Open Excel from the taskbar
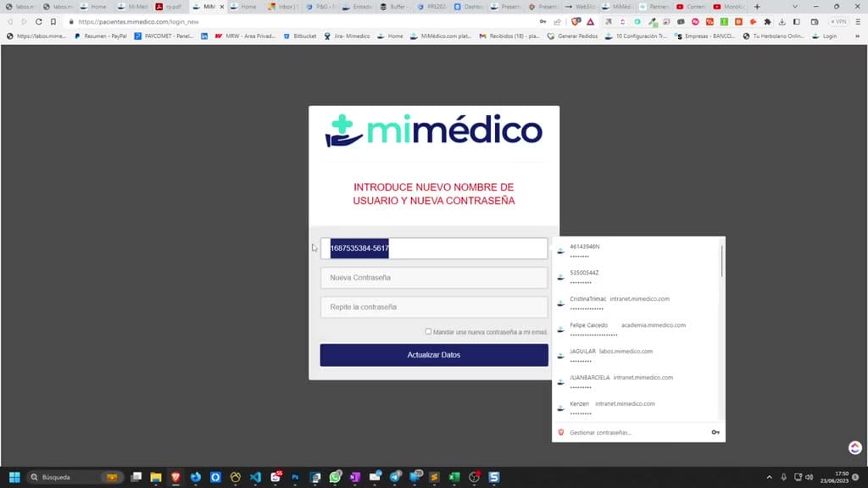This screenshot has height=488, width=868. [x=454, y=477]
